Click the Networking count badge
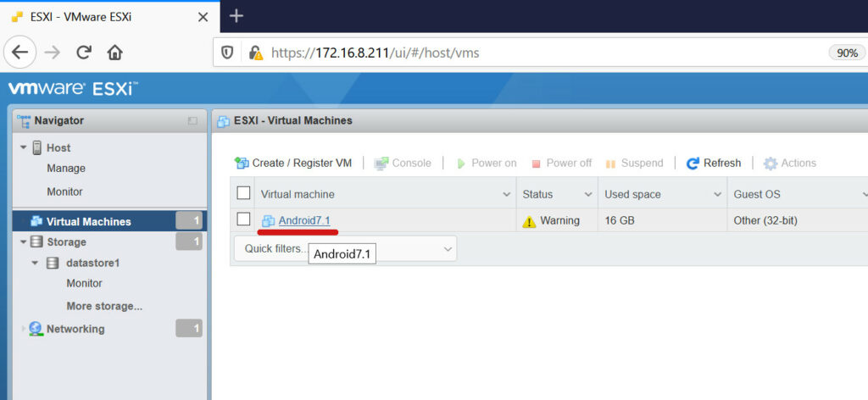The height and width of the screenshot is (400, 868). [189, 329]
